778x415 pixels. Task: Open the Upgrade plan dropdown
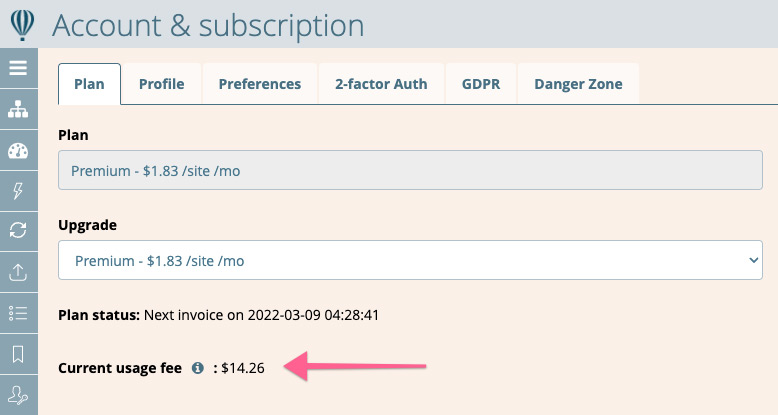pos(410,260)
